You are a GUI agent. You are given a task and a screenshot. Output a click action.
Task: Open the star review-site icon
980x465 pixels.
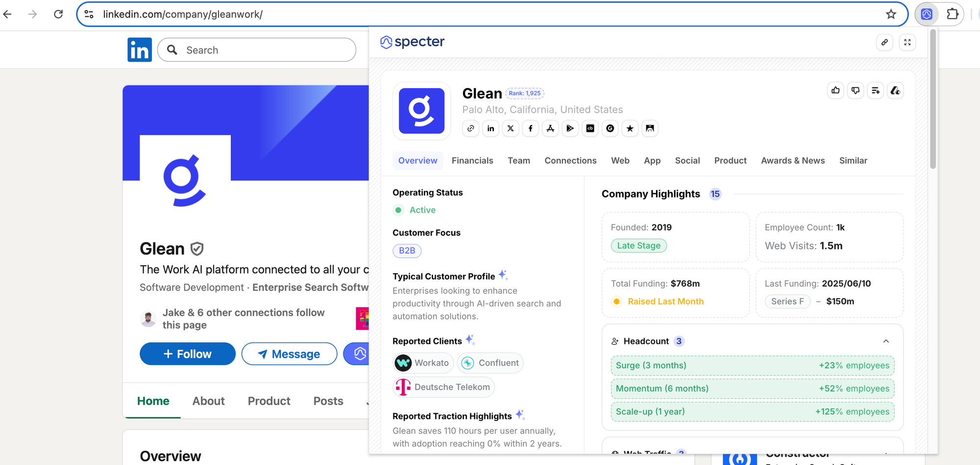(x=630, y=128)
